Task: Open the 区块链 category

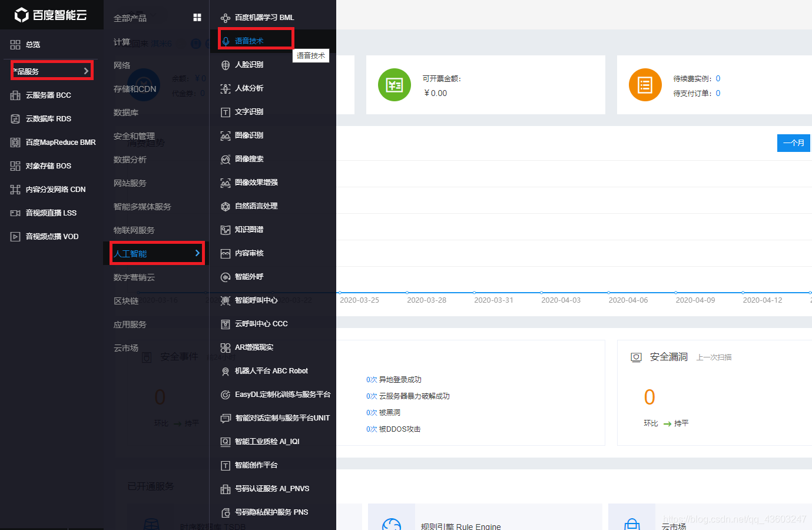Action: (126, 301)
